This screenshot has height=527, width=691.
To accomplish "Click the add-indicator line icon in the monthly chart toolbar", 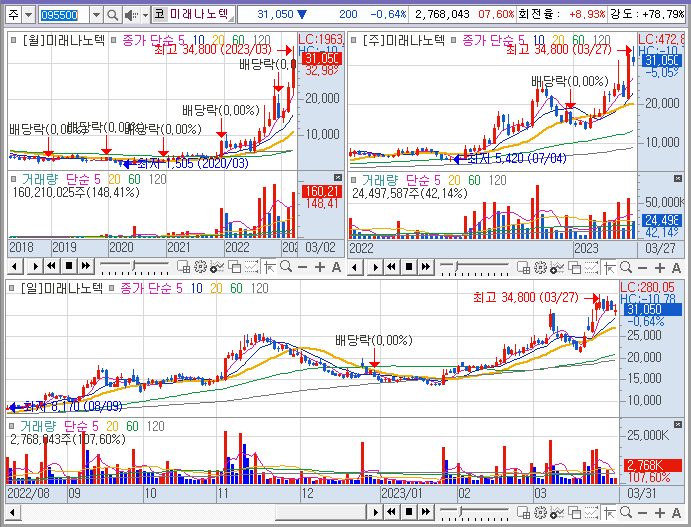I will point(217,267).
